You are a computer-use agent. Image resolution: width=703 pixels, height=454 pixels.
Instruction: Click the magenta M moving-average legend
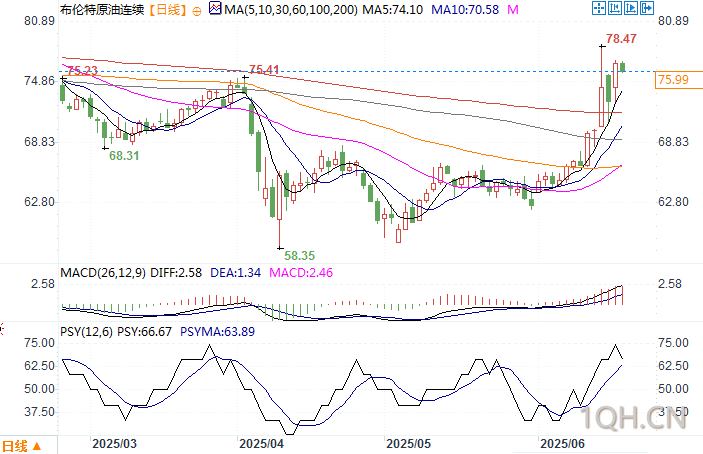tap(513, 9)
